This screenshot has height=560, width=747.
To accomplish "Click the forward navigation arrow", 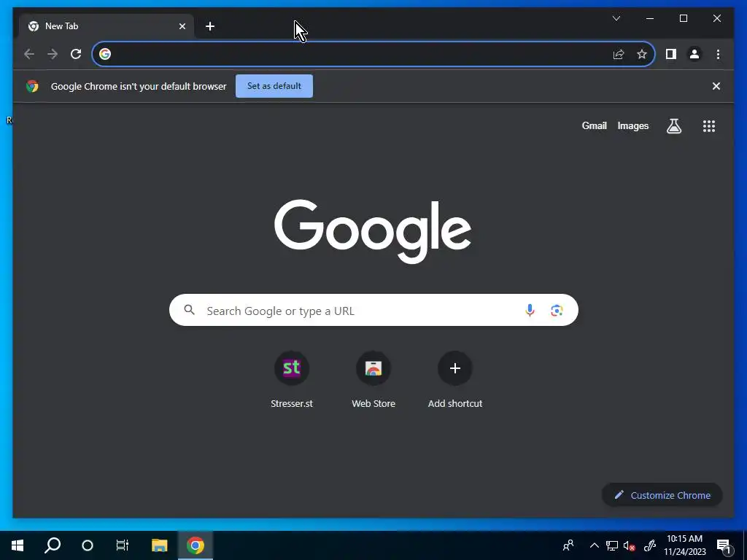I will [53, 54].
